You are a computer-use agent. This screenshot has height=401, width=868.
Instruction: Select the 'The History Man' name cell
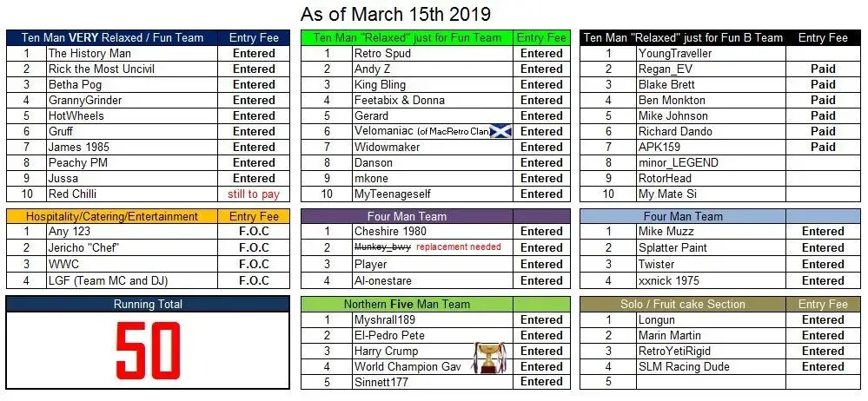(x=132, y=54)
